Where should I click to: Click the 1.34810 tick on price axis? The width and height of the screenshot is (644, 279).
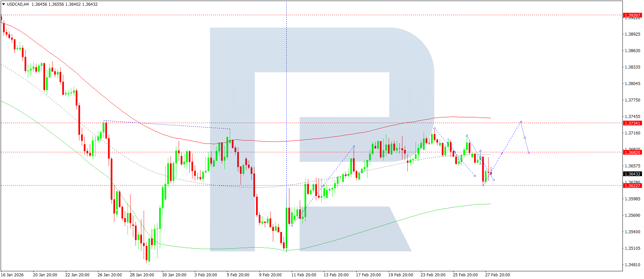coord(632,265)
